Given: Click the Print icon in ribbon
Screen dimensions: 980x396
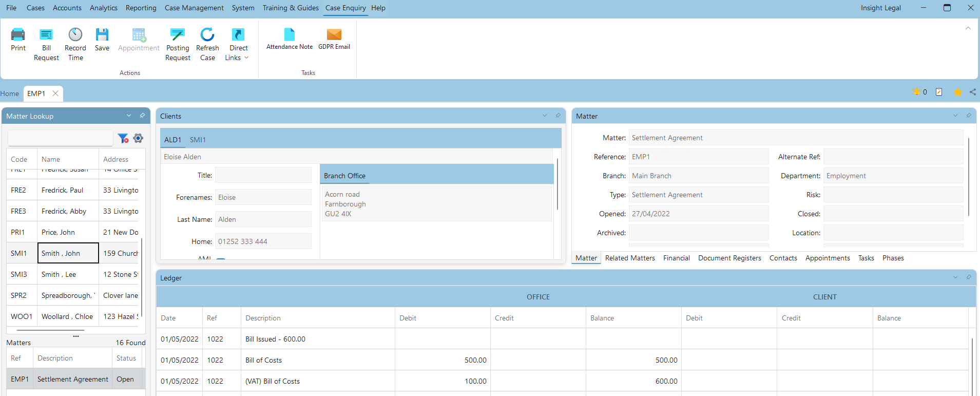Looking at the screenshot, I should tap(18, 40).
